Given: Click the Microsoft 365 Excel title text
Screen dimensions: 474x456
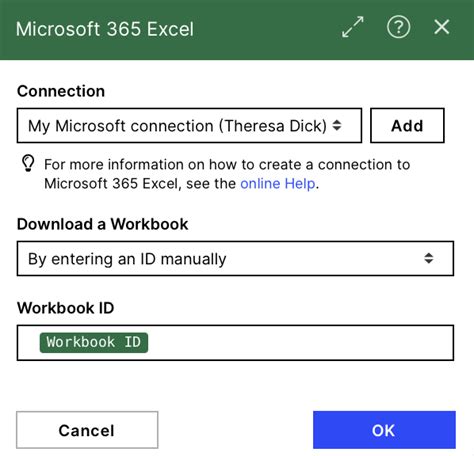Looking at the screenshot, I should pos(105,29).
